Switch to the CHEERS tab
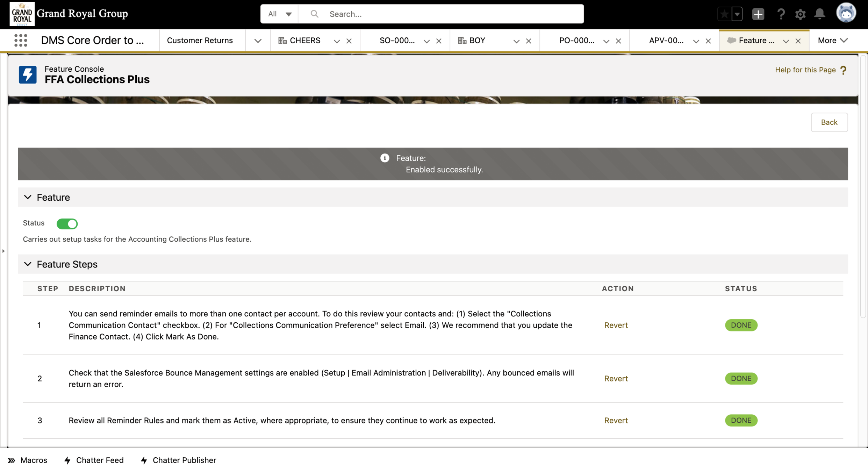The height and width of the screenshot is (472, 868). pos(304,41)
